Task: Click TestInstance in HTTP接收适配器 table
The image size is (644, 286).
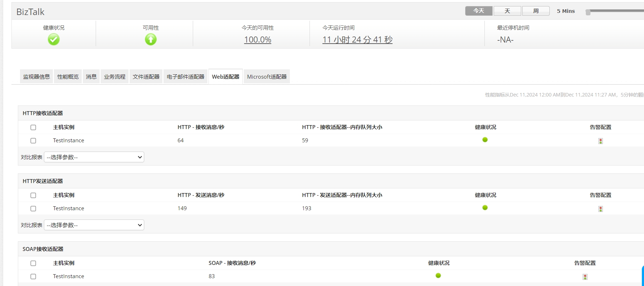Action: (x=69, y=140)
